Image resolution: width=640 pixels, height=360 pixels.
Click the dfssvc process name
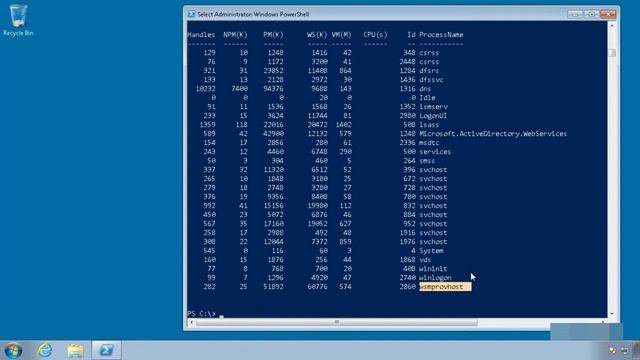coord(431,80)
